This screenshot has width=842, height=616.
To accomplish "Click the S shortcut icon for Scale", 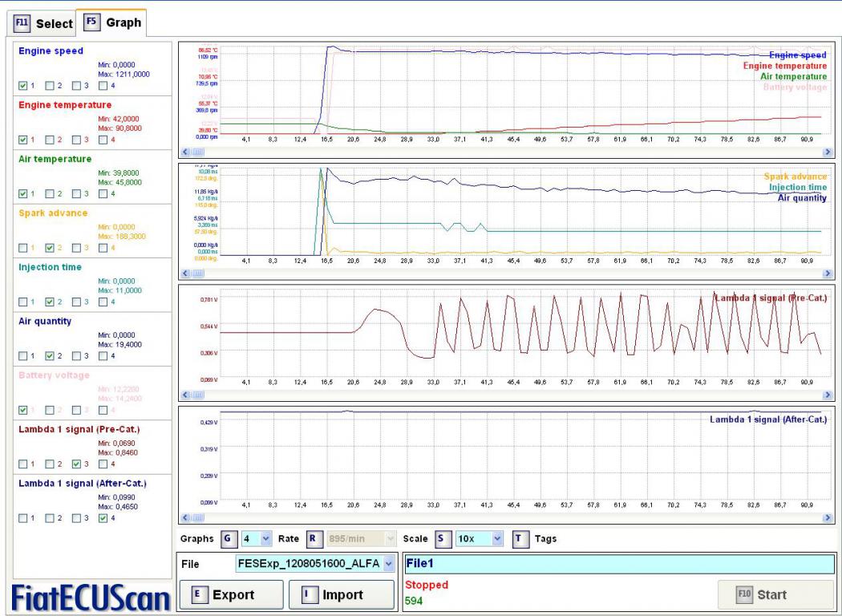I will tap(441, 539).
